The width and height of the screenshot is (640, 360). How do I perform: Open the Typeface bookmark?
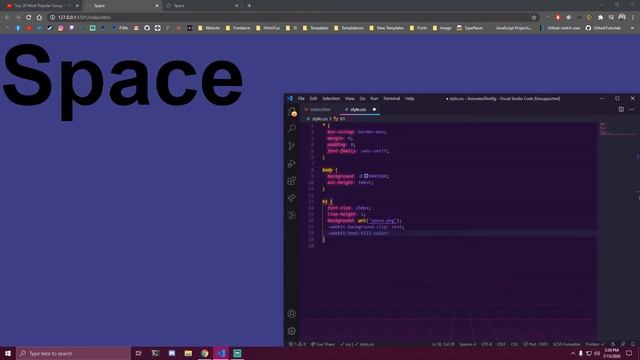click(469, 28)
